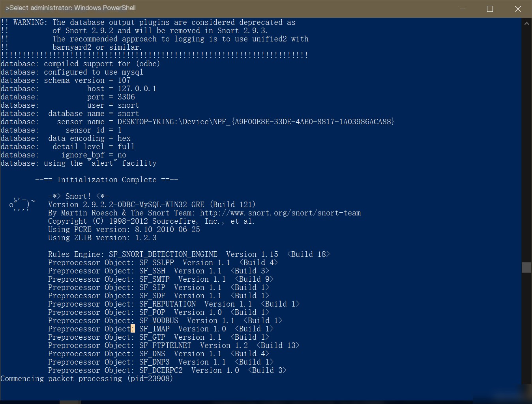Screen dimensions: 532x404
Task: Click the WARNING text on first line
Action: click(29, 22)
